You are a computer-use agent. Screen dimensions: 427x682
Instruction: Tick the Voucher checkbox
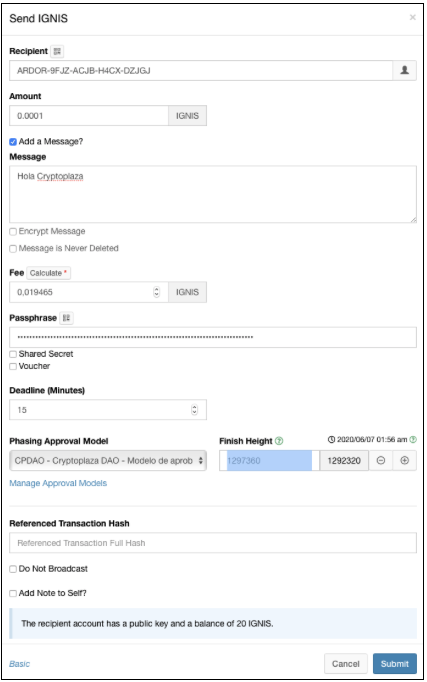13,367
